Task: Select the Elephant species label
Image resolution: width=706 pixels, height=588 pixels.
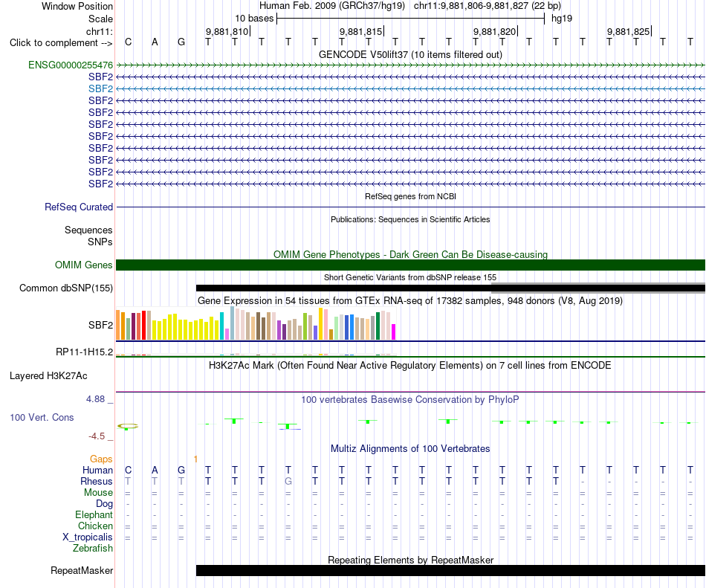Action: [x=94, y=514]
